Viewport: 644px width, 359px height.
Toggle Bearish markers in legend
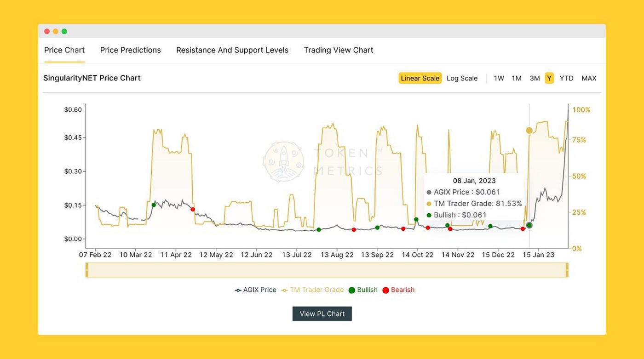(x=398, y=290)
